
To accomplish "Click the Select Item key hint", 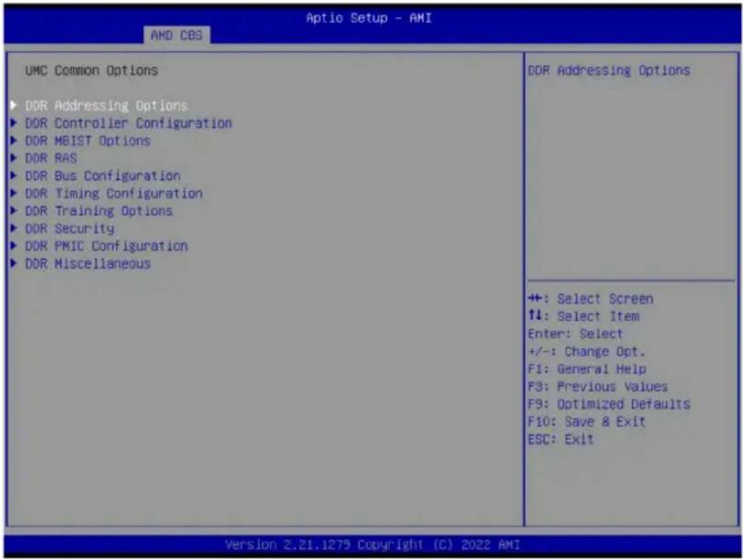I will (583, 316).
